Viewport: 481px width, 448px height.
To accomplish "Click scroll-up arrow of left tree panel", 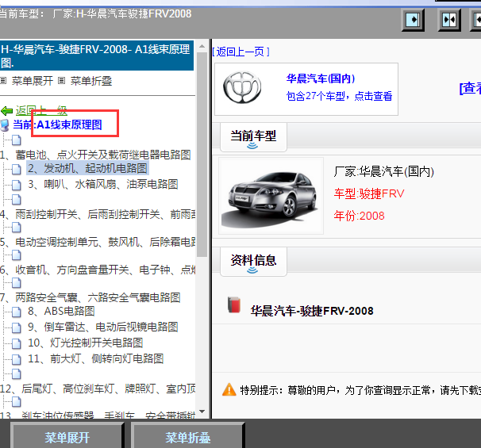I will point(202,46).
